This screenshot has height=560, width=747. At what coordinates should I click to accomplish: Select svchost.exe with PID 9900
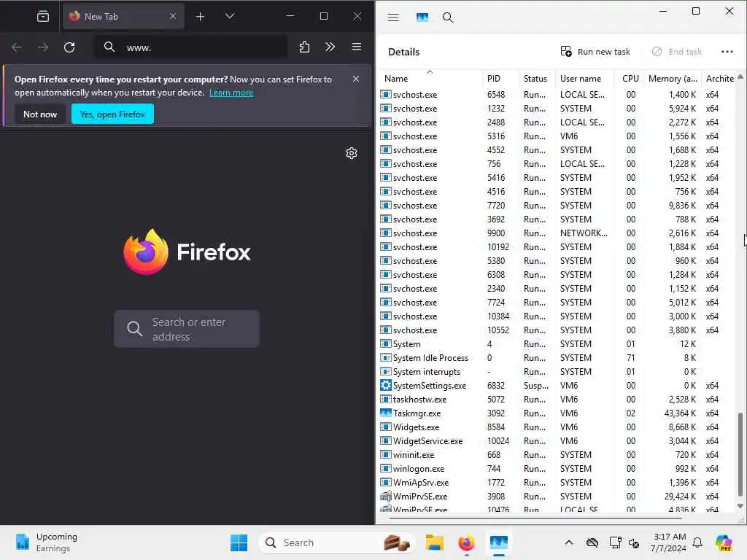(557, 233)
